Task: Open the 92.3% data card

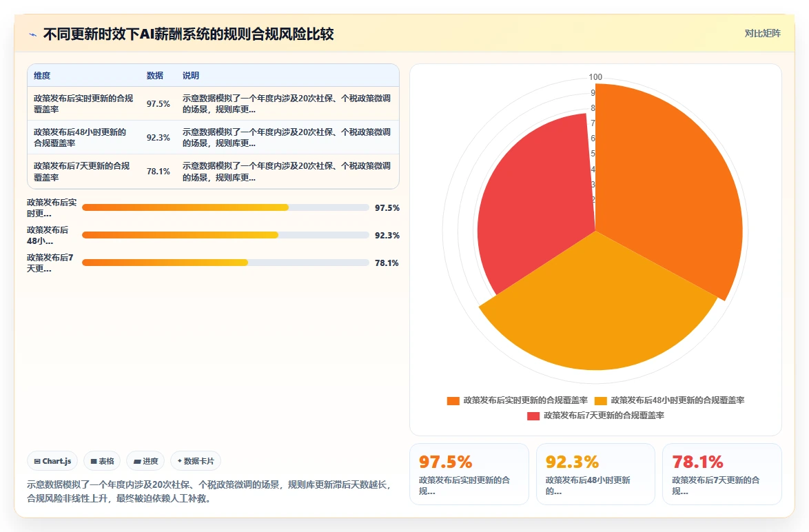Action: pyautogui.click(x=595, y=473)
